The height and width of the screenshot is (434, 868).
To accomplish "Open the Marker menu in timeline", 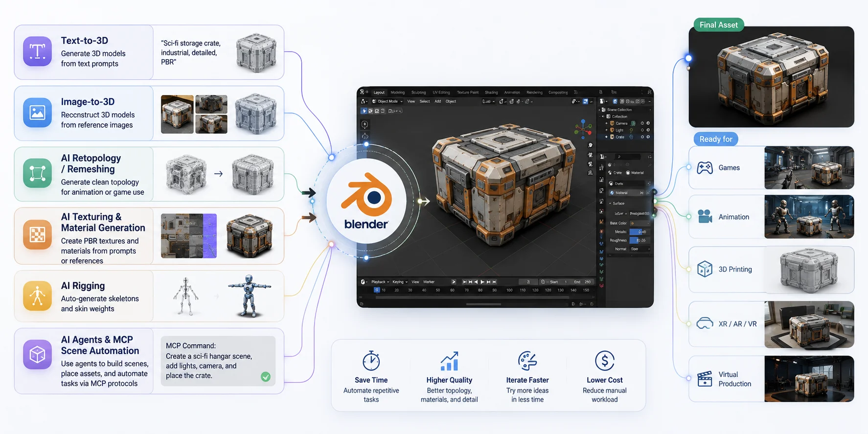I will pos(429,282).
